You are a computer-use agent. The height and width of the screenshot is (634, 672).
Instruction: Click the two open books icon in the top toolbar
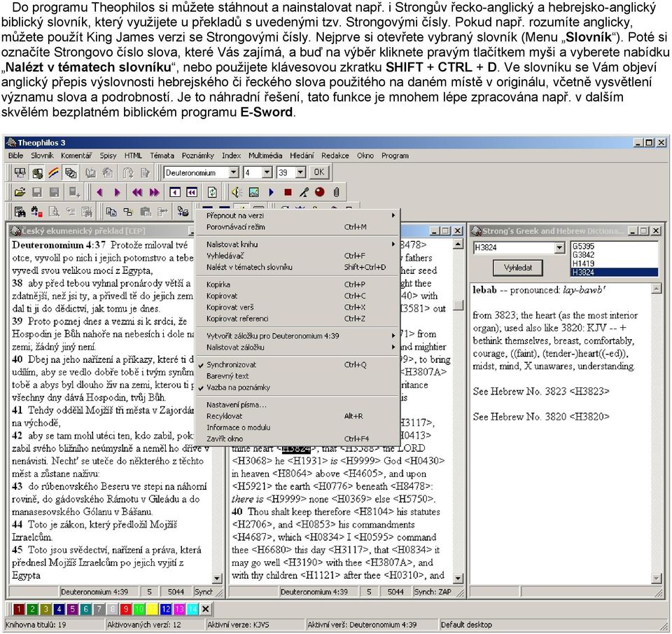20,173
